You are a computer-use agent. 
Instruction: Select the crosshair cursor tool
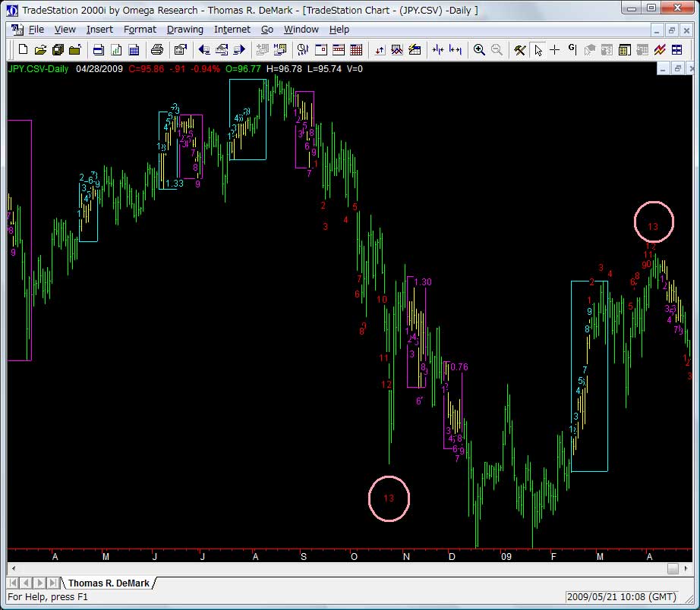[x=555, y=50]
